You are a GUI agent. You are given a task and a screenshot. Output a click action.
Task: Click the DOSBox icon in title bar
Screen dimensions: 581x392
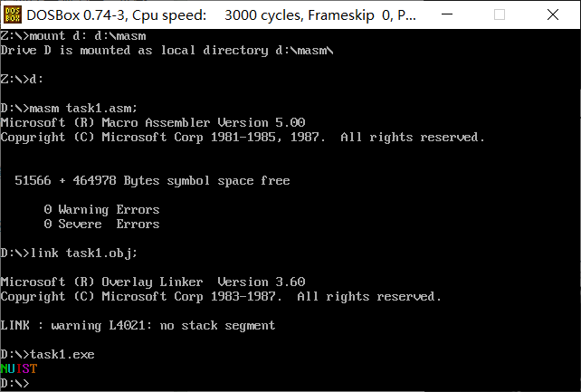[x=13, y=14]
